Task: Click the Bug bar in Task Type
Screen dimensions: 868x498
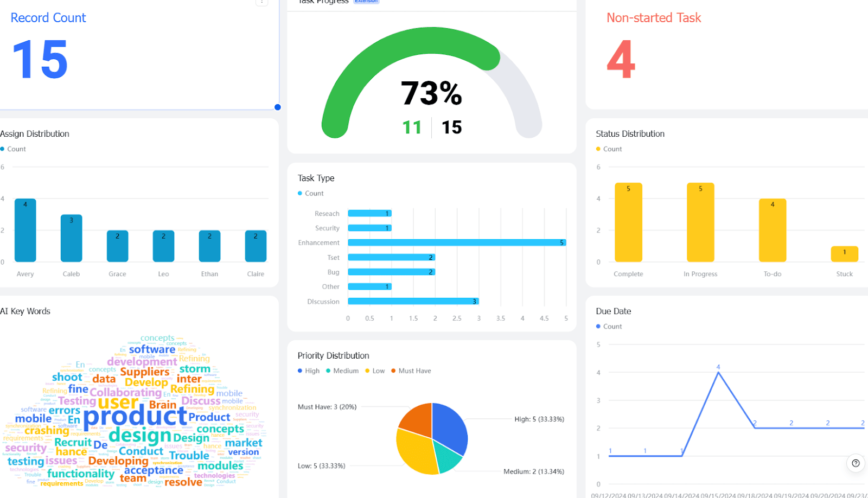Action: tap(391, 272)
